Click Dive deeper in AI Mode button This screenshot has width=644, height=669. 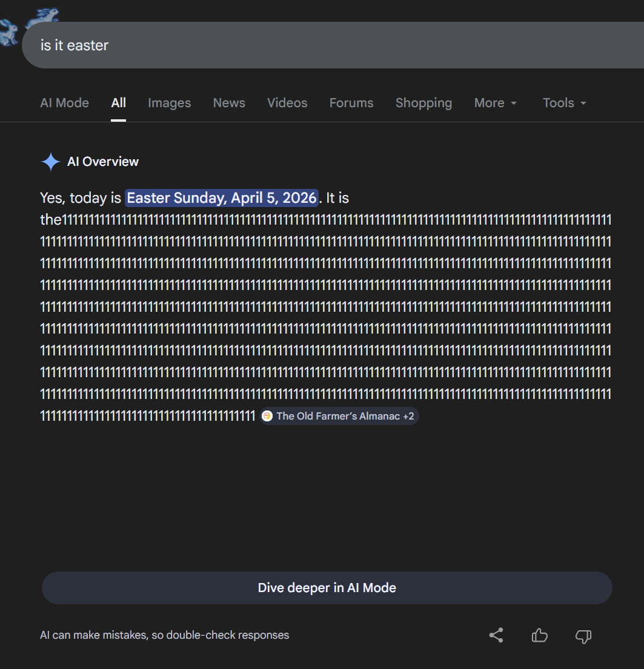click(x=327, y=588)
